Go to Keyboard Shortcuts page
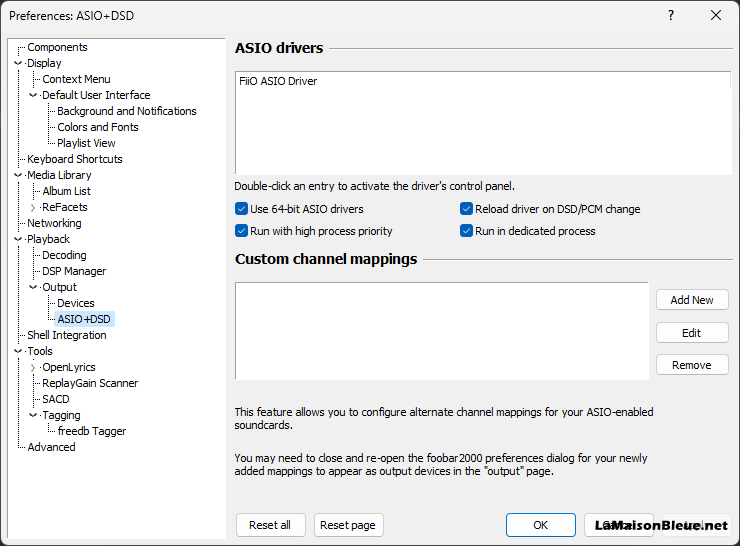 (x=75, y=159)
